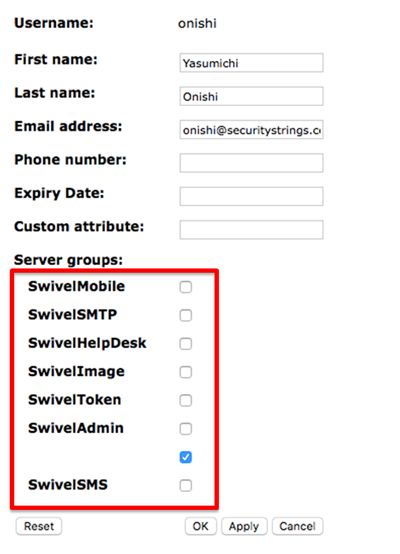This screenshot has width=400, height=554.
Task: Click into the Last name field
Action: [251, 96]
